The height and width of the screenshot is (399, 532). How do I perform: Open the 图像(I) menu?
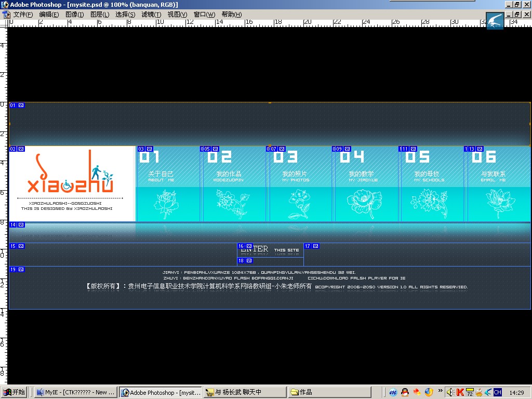click(74, 14)
